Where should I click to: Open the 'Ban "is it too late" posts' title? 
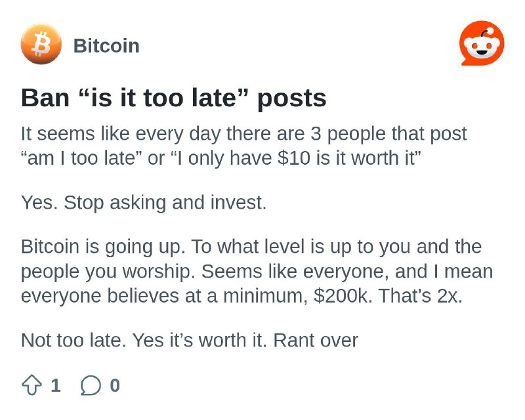(x=173, y=98)
